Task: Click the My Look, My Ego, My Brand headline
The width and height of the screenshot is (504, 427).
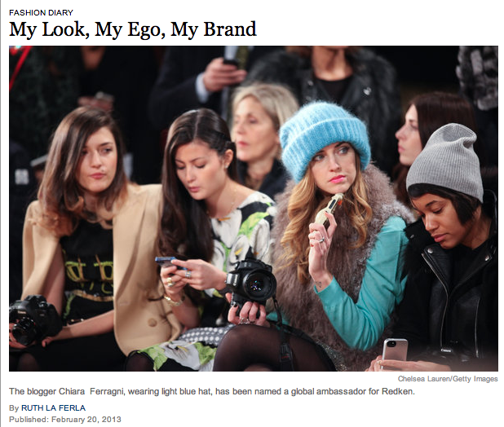Action: coord(133,29)
